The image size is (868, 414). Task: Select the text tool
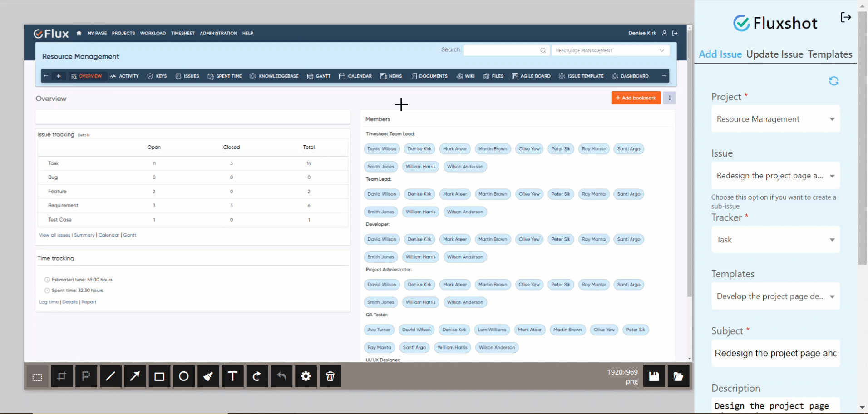click(232, 376)
